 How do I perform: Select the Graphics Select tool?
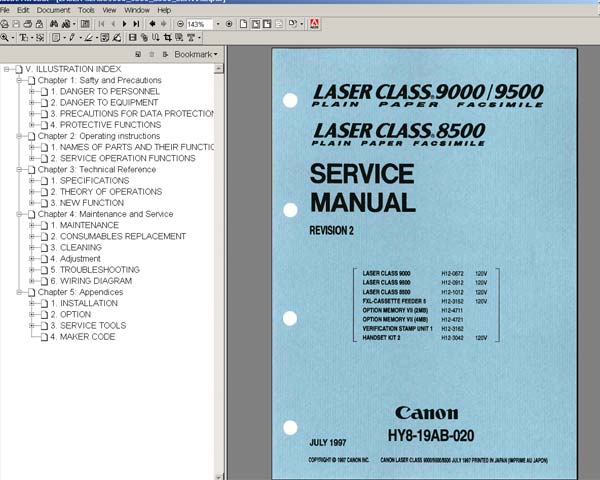(40, 38)
